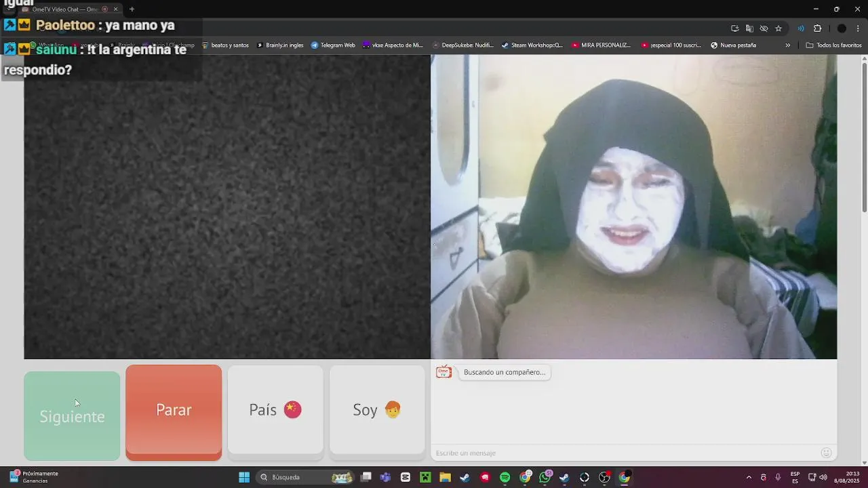This screenshot has height=488, width=868.
Task: Open File Explorer from the taskbar
Action: [445, 477]
